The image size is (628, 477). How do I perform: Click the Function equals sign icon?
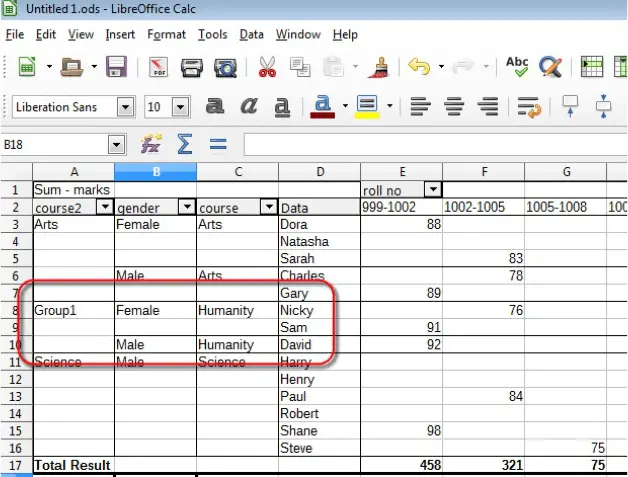coord(218,144)
